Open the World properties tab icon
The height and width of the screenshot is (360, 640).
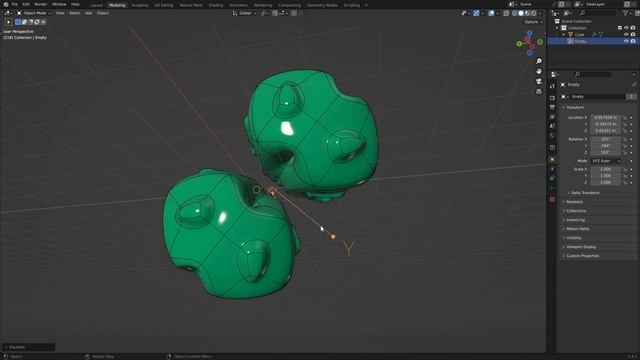(552, 136)
